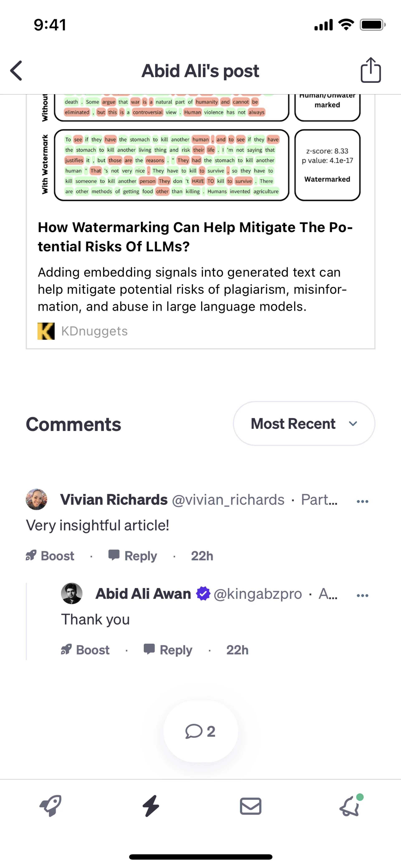401x868 pixels.
Task: Open the watermarking article headline link
Action: 195,237
